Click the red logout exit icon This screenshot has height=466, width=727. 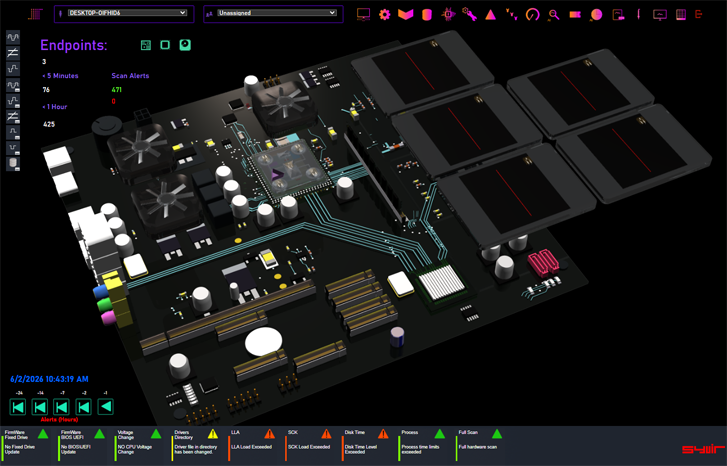[x=699, y=14]
